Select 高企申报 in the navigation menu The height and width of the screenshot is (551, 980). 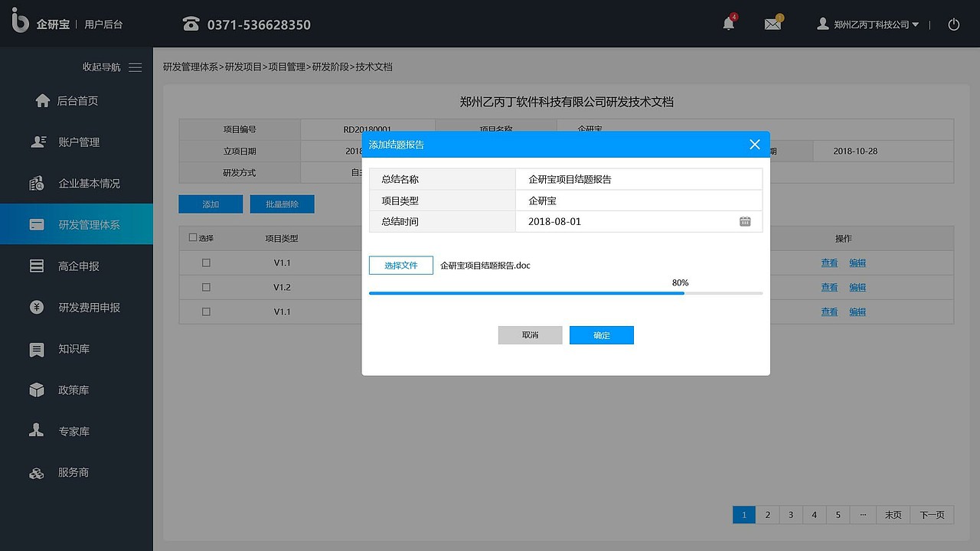pyautogui.click(x=73, y=266)
